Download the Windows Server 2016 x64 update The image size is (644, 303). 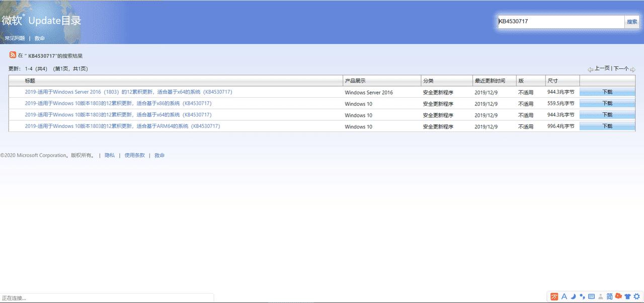click(x=607, y=92)
